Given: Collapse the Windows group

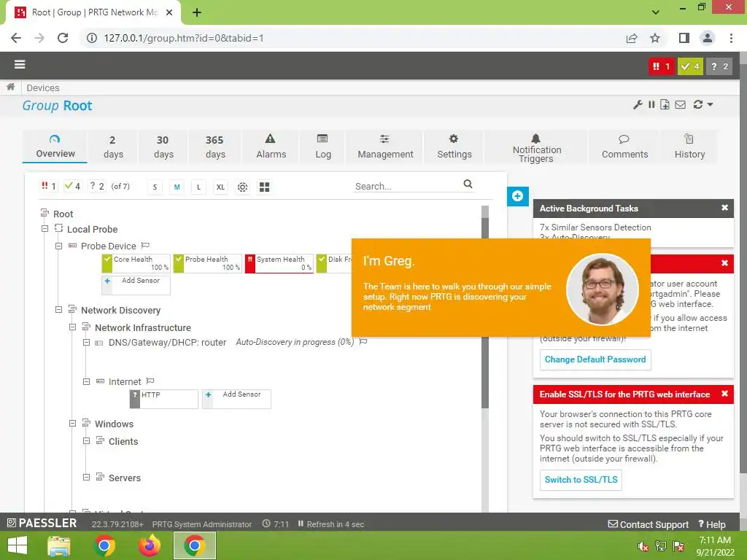Looking at the screenshot, I should click(x=72, y=424).
